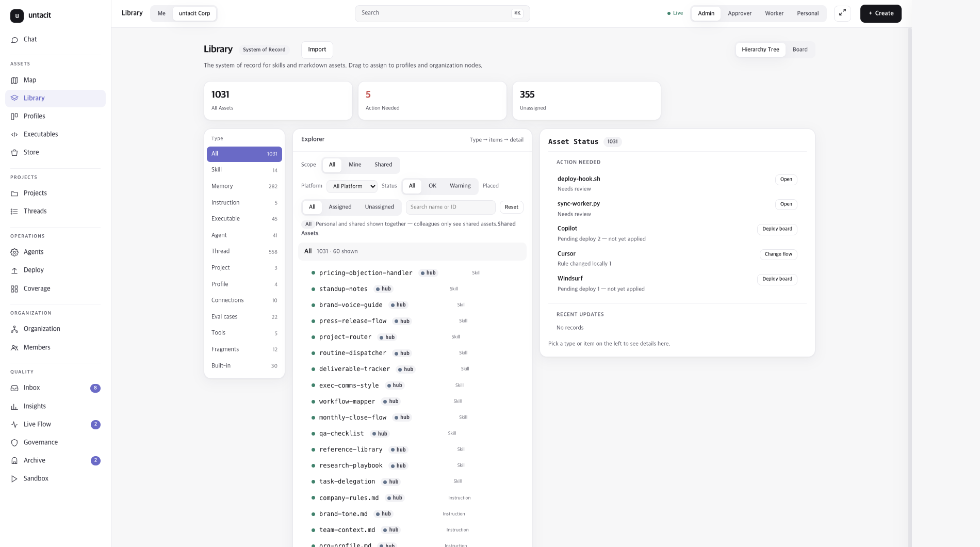980x547 pixels.
Task: Filter items by Assigned
Action: [x=340, y=207]
